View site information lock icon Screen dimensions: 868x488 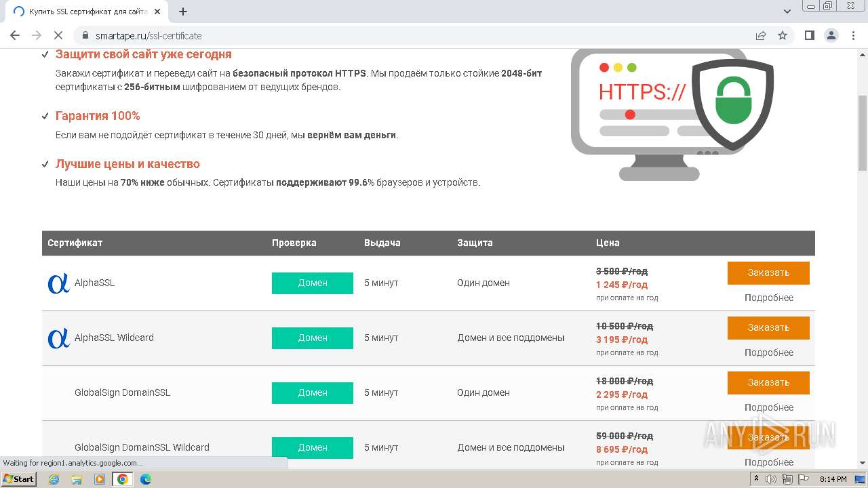(x=85, y=35)
